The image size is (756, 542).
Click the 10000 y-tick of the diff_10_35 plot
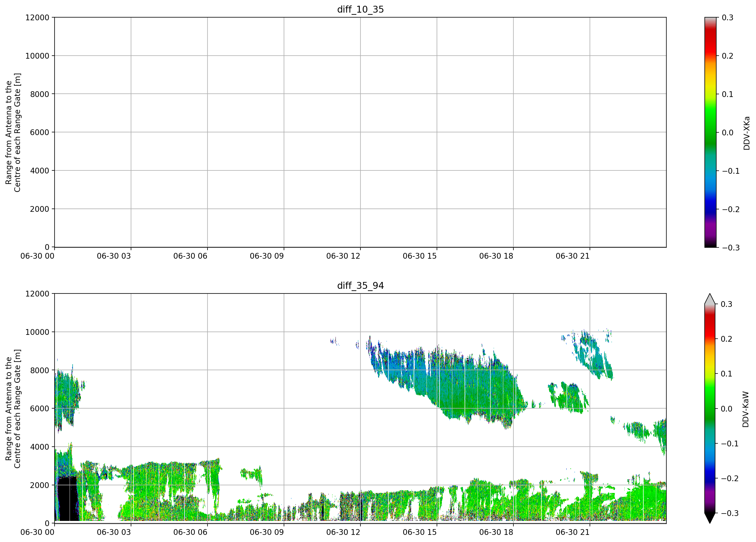tap(37, 56)
